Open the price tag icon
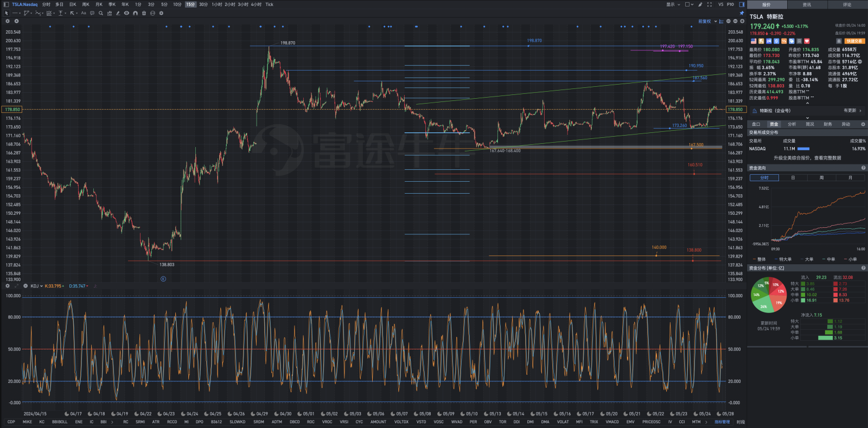This screenshot has height=428, width=868. [792, 41]
